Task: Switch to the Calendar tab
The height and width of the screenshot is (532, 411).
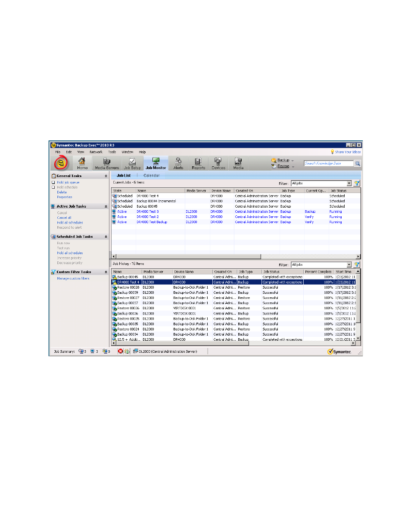Action: (151, 175)
